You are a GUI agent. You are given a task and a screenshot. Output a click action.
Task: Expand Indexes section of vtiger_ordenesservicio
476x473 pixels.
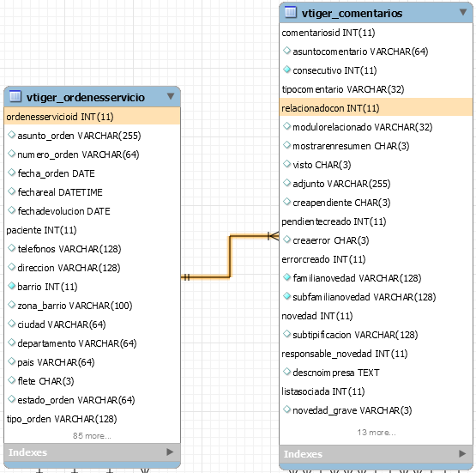(170, 452)
